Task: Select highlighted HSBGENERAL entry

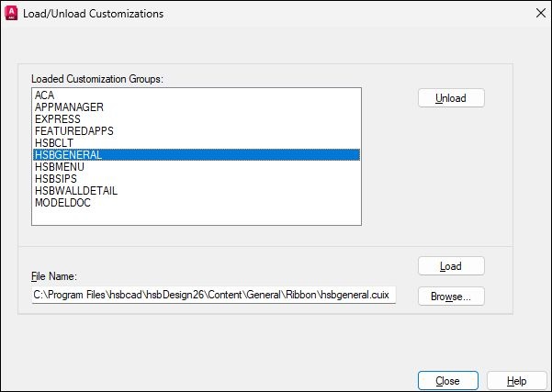Action: tap(197, 155)
